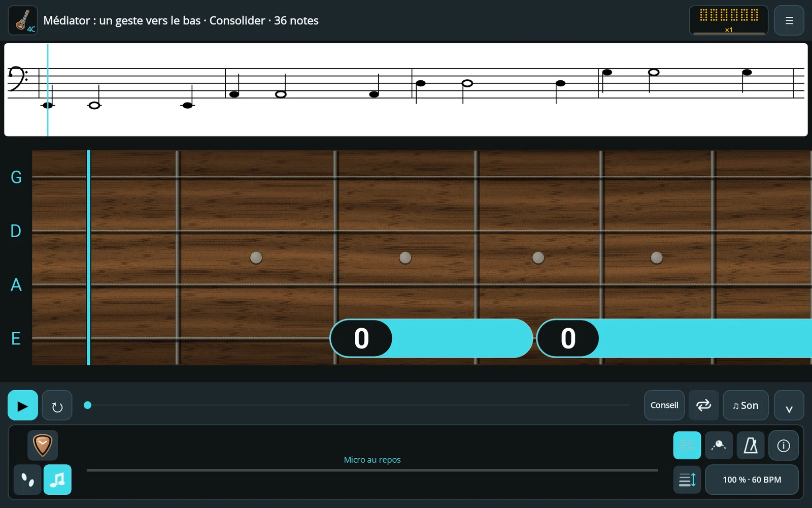Restart the exercise with the circular arrow

57,405
